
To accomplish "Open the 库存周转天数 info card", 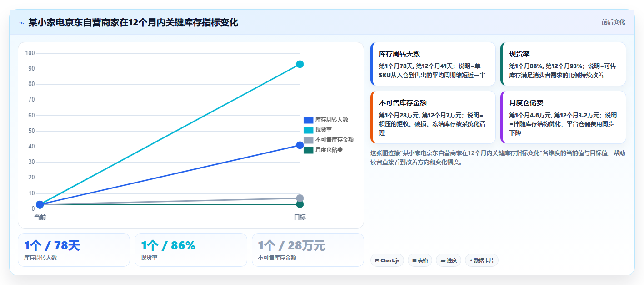I will point(433,64).
